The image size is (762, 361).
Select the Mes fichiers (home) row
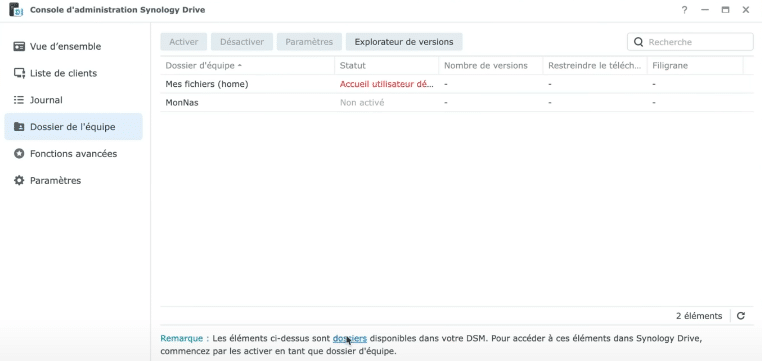(457, 84)
